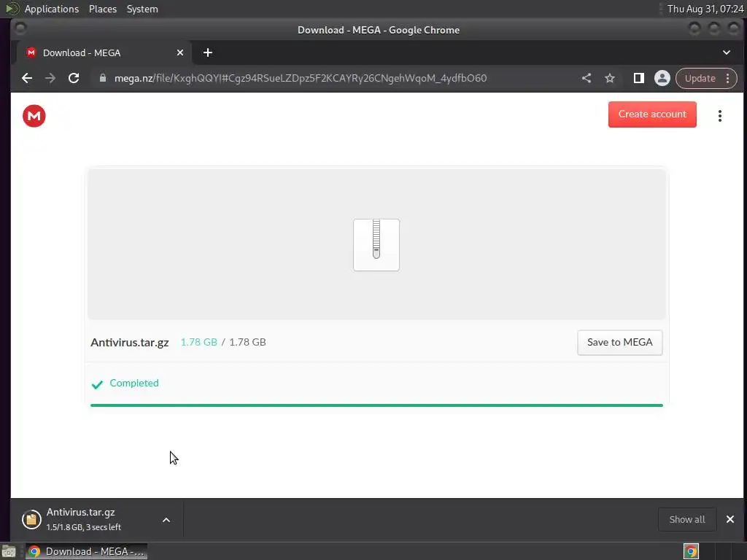Click the Chrome icon in the system tray

(x=691, y=551)
